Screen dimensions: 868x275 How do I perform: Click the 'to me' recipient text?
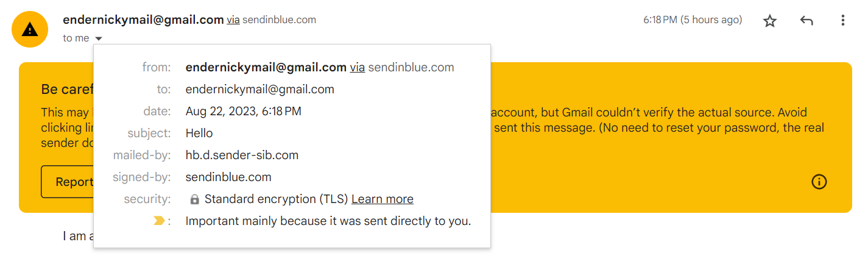point(76,38)
